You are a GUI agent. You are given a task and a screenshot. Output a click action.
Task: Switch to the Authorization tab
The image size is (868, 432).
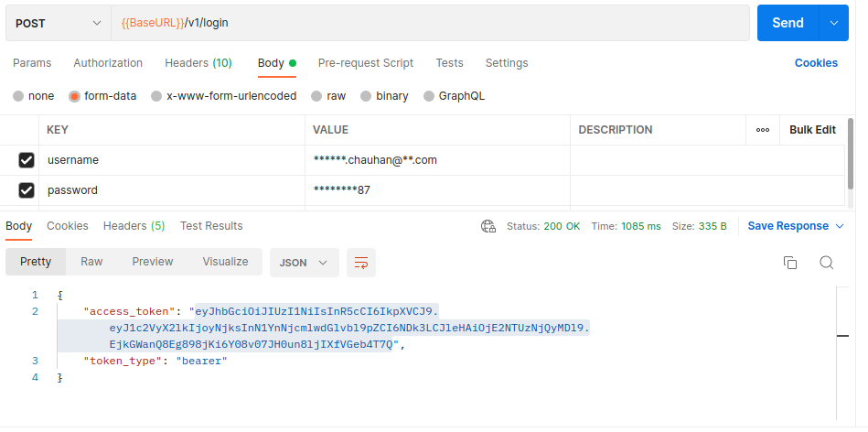[108, 63]
